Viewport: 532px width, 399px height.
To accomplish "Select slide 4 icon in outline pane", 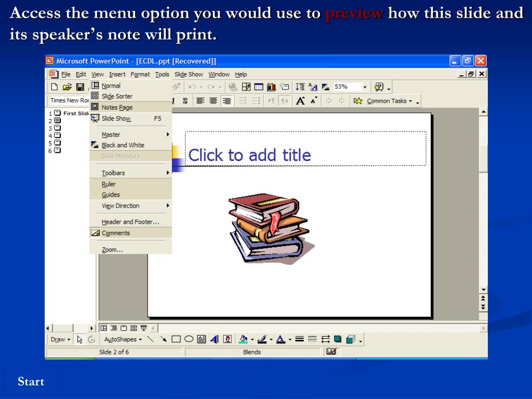I will [x=58, y=136].
